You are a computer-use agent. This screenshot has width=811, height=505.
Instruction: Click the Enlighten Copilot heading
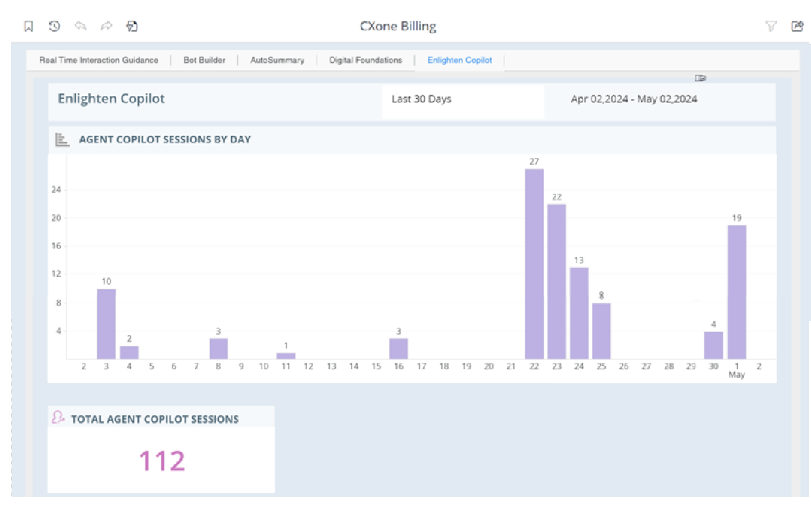(x=111, y=99)
